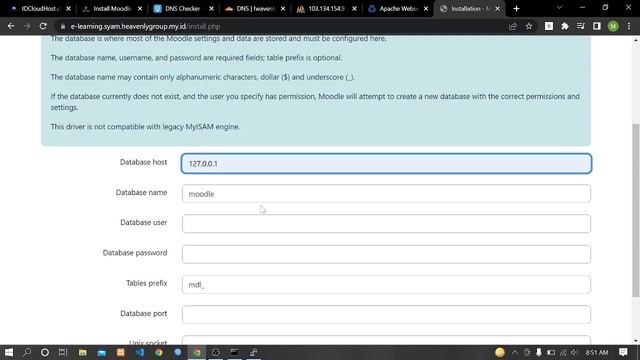Open the Mail app on the taskbar
Image resolution: width=640 pixels, height=360 pixels.
(x=102, y=352)
